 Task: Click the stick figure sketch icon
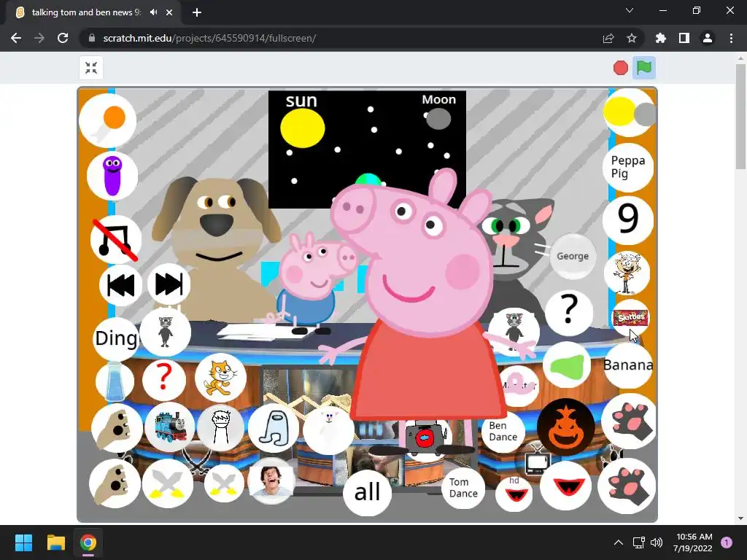pyautogui.click(x=220, y=429)
